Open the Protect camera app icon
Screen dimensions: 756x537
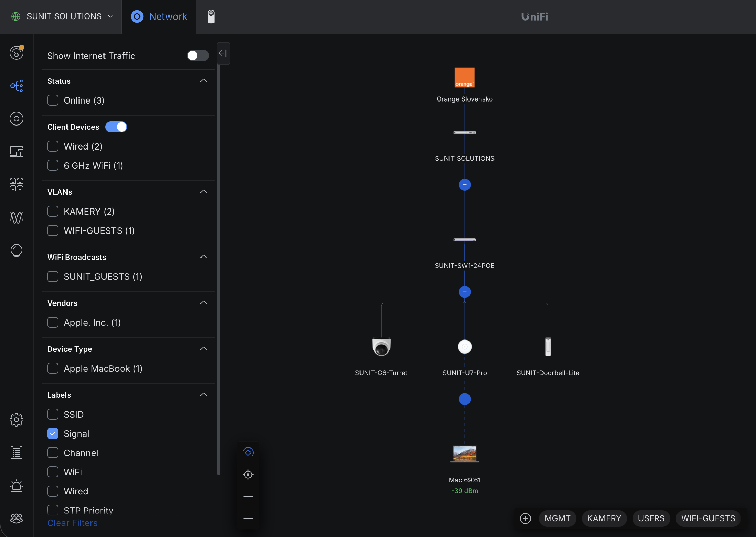211,16
